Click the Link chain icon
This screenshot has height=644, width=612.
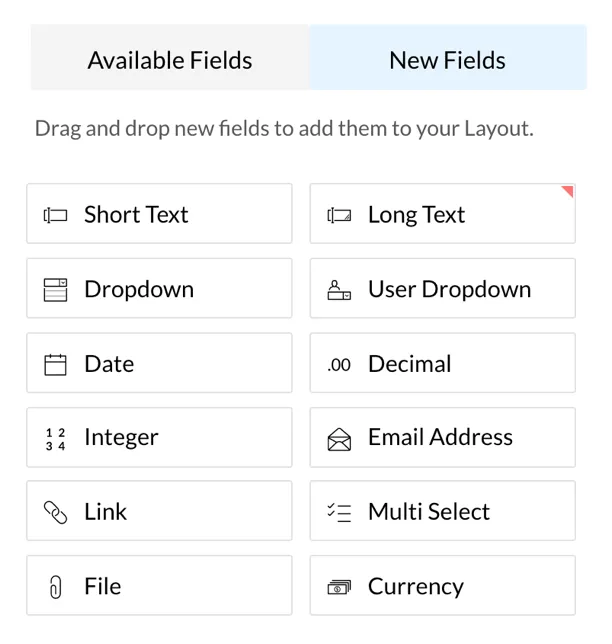coord(55,513)
